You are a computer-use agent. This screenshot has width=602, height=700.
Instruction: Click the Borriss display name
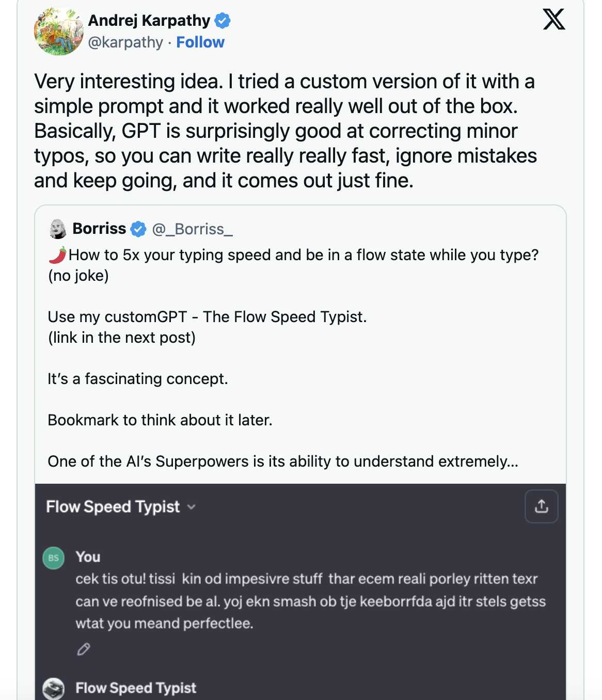99,229
